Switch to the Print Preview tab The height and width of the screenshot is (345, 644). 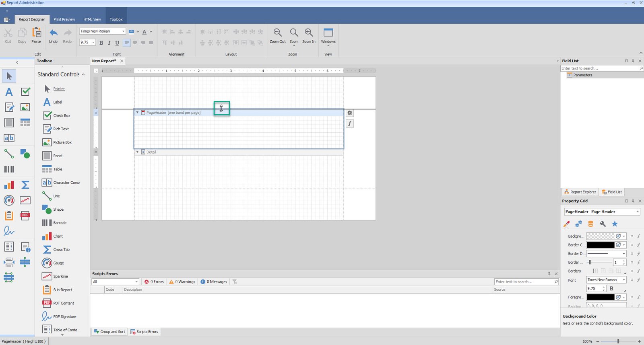pos(64,19)
